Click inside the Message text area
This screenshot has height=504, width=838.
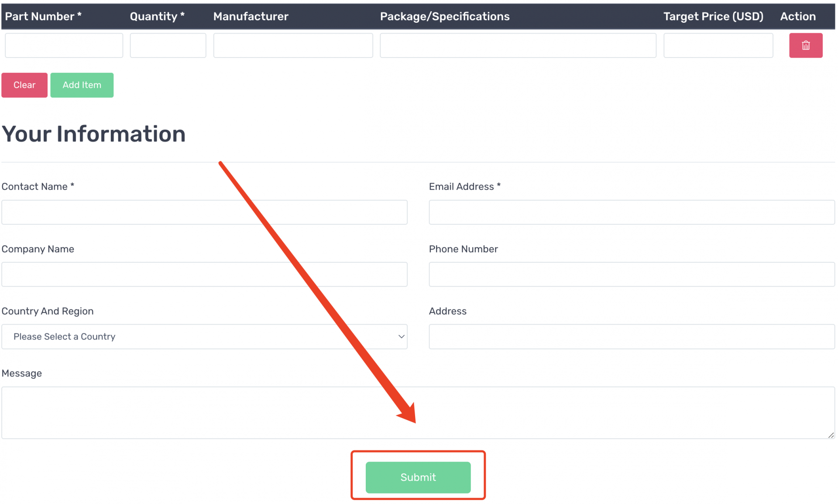(x=418, y=412)
